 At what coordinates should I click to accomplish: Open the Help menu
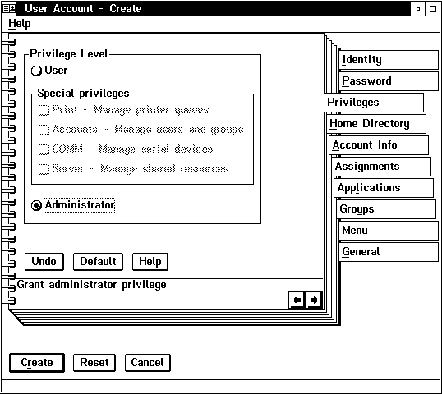[x=19, y=24]
